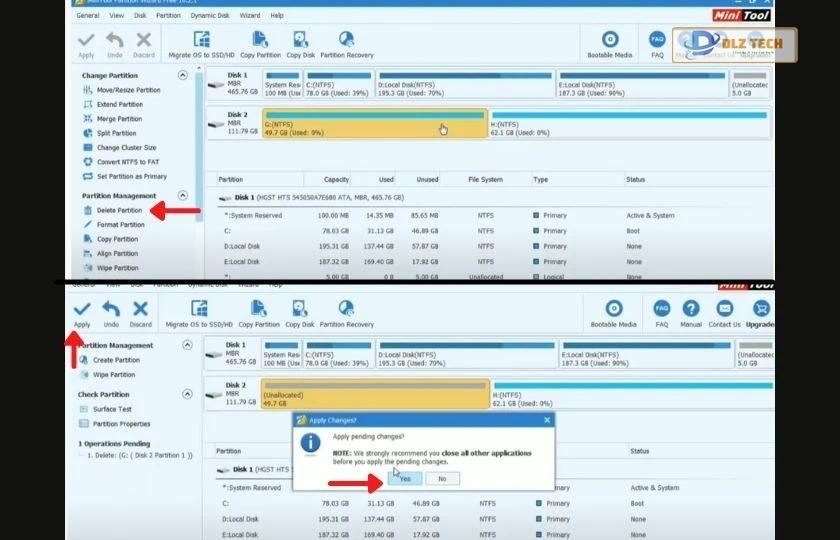Open the General menu
The width and height of the screenshot is (840, 540).
88,16
